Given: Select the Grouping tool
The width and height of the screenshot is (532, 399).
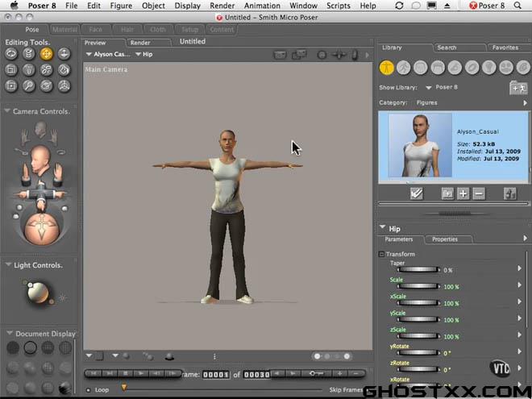Looking at the screenshot, I should click(x=11, y=86).
